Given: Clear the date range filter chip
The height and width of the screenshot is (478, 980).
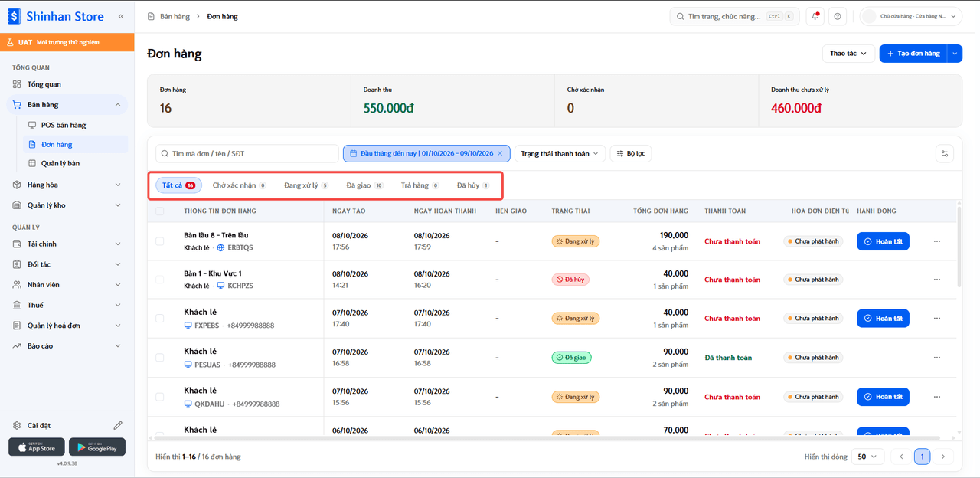Looking at the screenshot, I should click(500, 153).
